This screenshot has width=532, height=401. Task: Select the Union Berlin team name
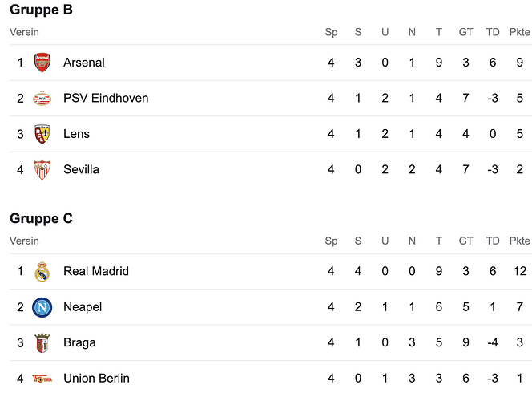[96, 378]
